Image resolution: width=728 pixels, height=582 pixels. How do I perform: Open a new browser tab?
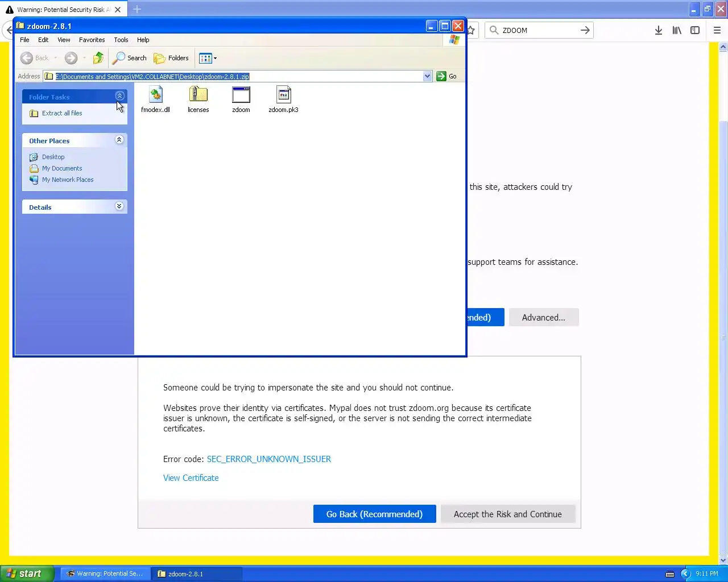click(137, 9)
